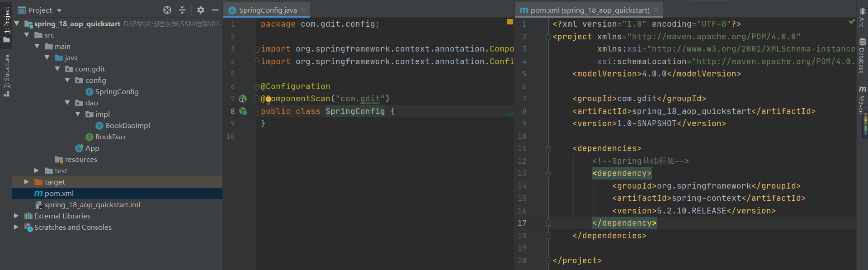Click the collapse all icon in Project panel
Screen dimensions: 868x270
(182, 10)
